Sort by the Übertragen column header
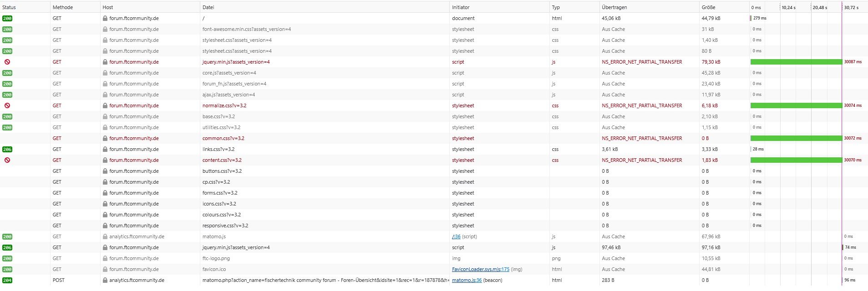 [614, 7]
